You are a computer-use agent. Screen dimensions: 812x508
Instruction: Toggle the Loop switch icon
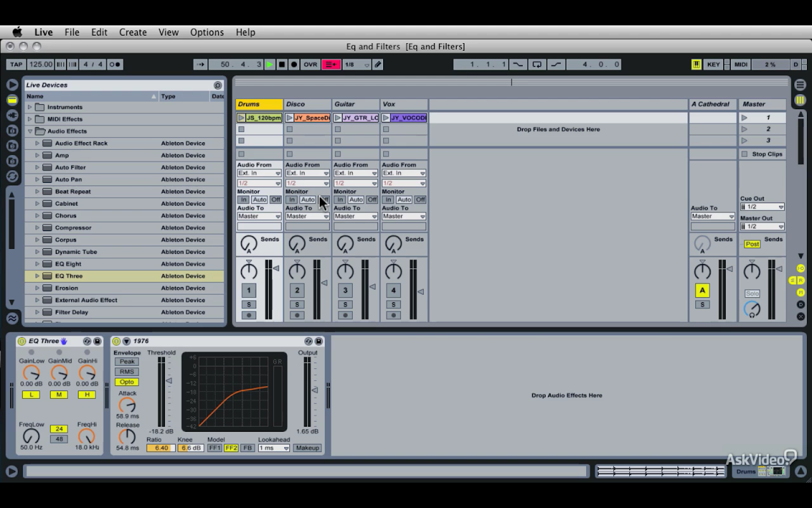(x=537, y=64)
